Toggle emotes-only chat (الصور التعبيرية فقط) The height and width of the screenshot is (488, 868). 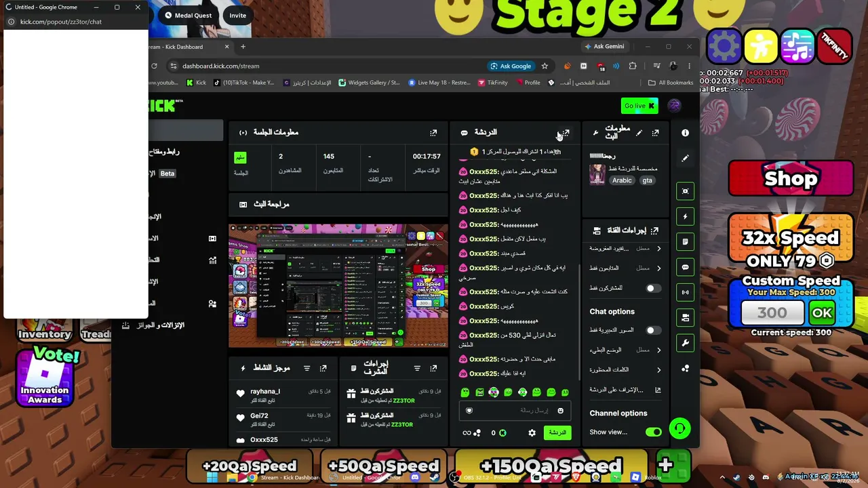(652, 331)
